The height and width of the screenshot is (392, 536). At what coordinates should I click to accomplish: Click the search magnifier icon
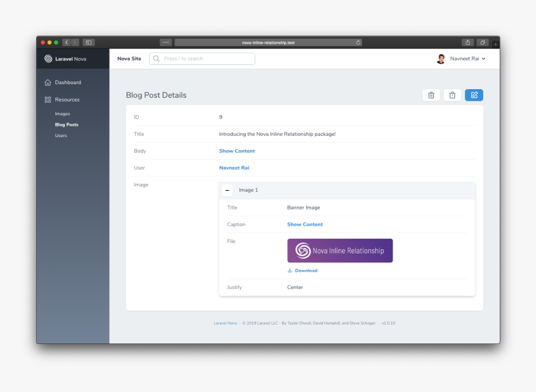pos(156,59)
